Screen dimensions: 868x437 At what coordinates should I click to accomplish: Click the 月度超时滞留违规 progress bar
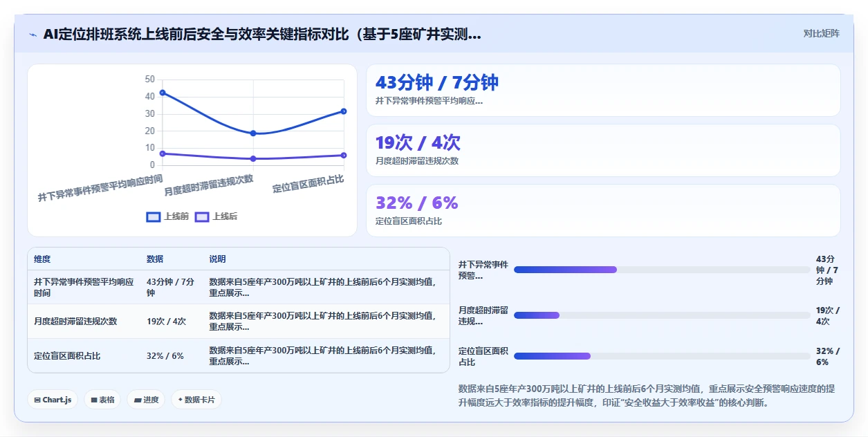(x=662, y=315)
